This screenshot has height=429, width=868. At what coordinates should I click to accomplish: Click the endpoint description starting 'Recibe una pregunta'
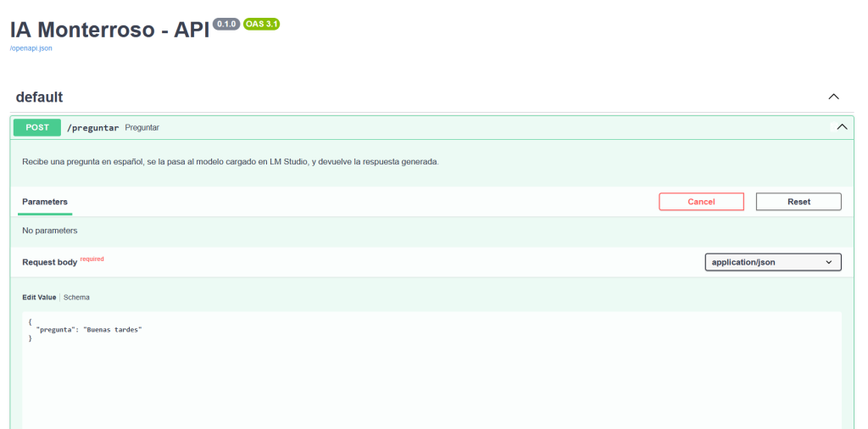(231, 163)
